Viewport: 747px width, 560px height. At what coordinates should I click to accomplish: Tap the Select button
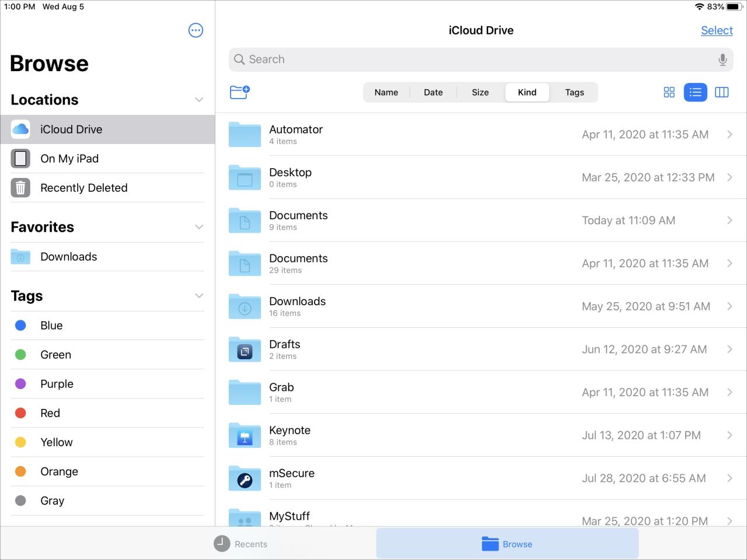[717, 30]
